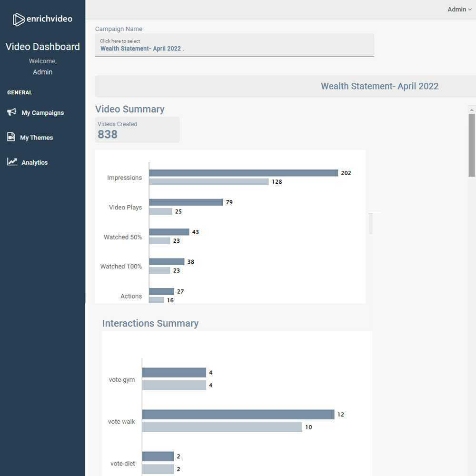Open the Campaign Name selector
Screen dimensions: 476x476
coord(234,45)
